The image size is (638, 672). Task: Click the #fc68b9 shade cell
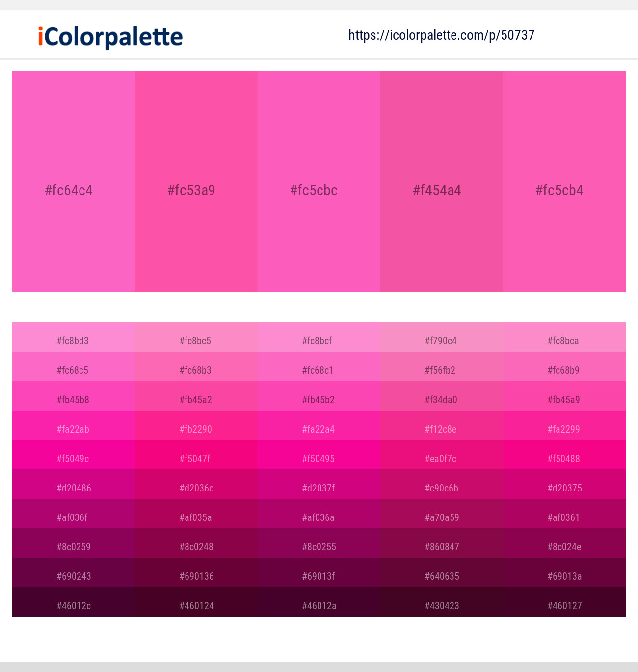coord(564,370)
